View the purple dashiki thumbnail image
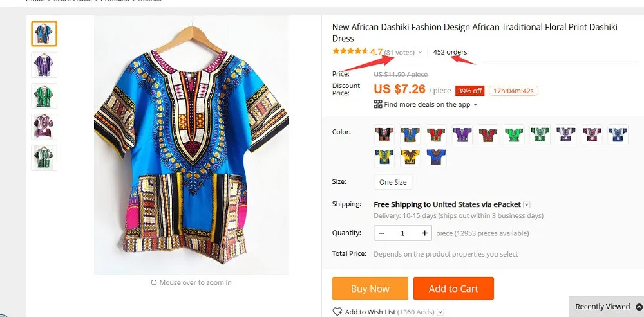This screenshot has height=317, width=644. 44,65
